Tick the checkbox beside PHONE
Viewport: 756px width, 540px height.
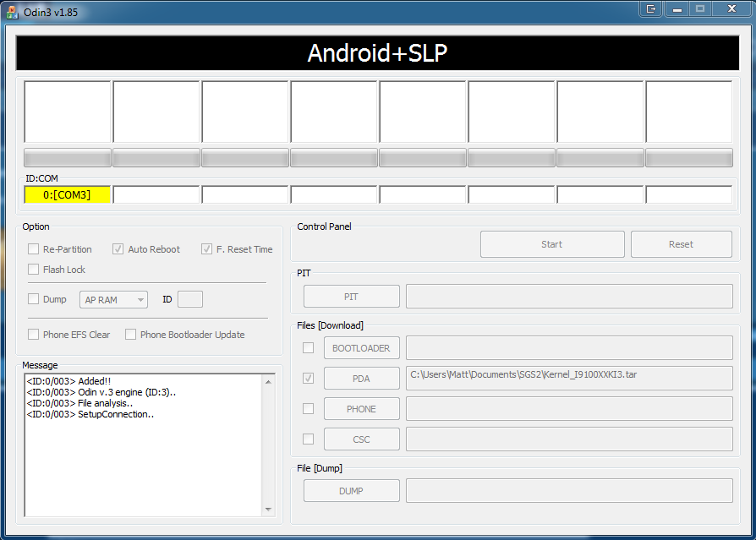coord(308,408)
